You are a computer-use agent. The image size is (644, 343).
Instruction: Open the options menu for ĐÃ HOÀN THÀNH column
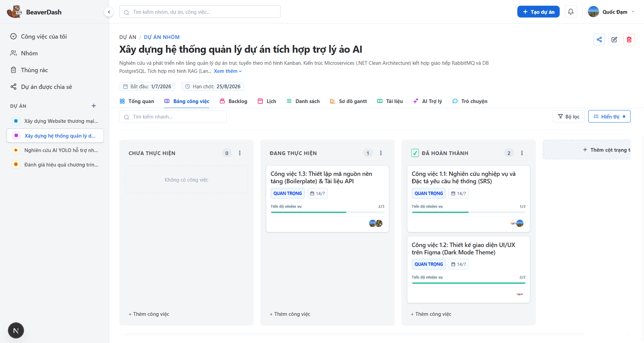coord(522,153)
